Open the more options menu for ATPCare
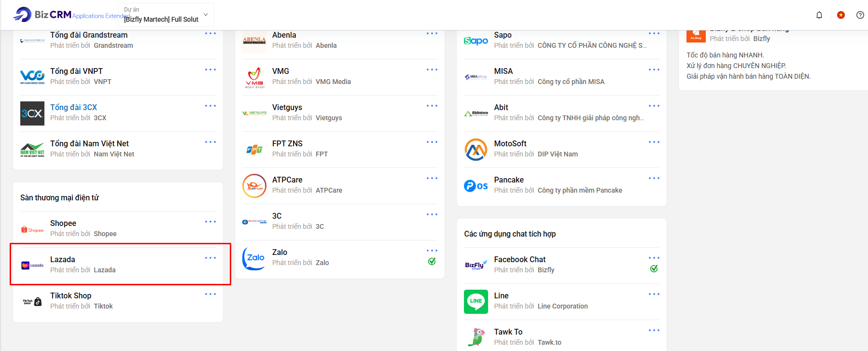Image resolution: width=868 pixels, height=351 pixels. 432,179
